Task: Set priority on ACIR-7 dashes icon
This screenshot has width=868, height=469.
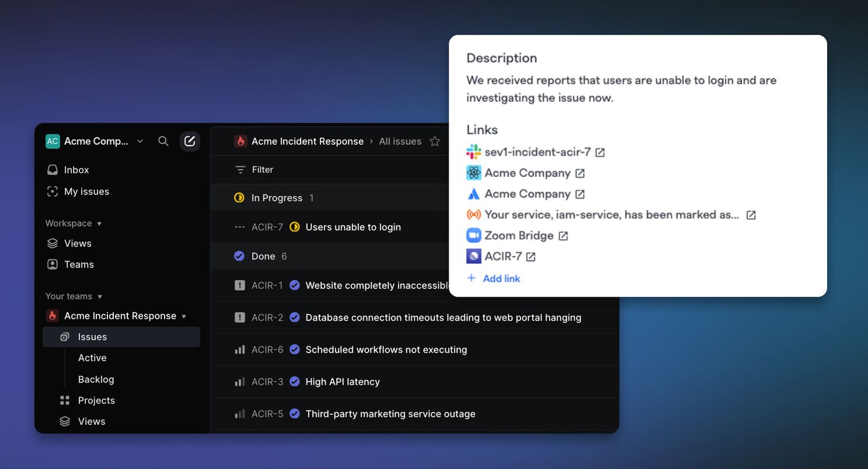Action: coord(239,227)
